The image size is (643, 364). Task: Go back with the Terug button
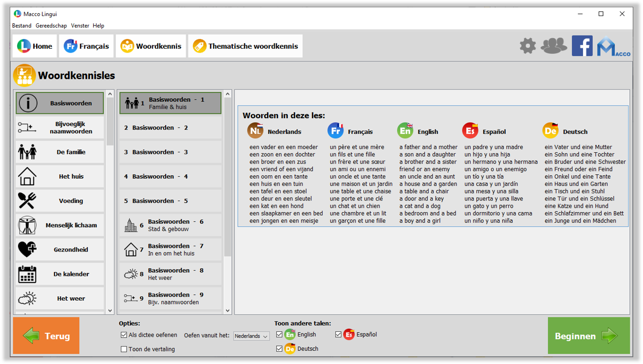[46, 336]
